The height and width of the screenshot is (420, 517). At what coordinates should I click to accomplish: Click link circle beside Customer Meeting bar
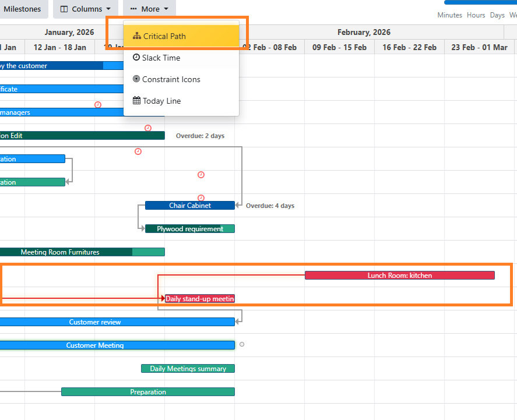(242, 344)
